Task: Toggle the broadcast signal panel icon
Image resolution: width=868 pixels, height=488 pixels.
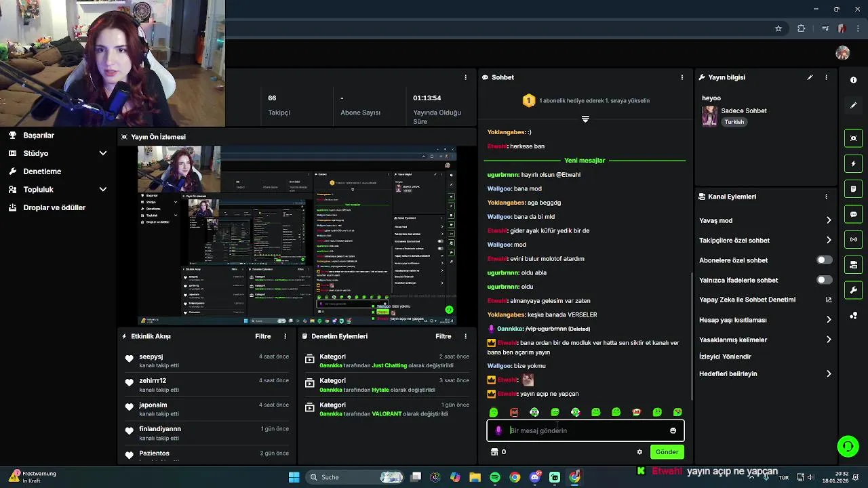Action: tap(853, 239)
